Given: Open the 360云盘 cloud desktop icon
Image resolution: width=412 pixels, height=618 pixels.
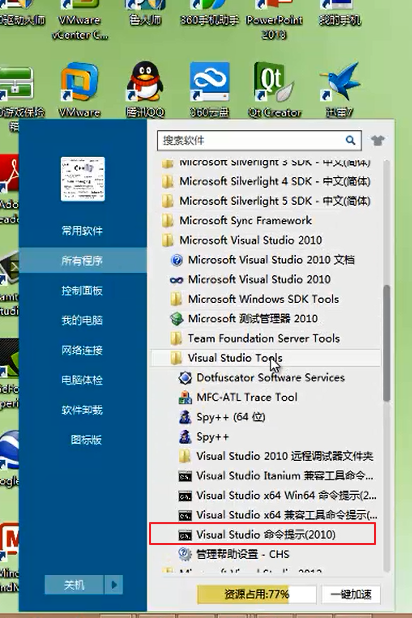Looking at the screenshot, I should click(209, 82).
